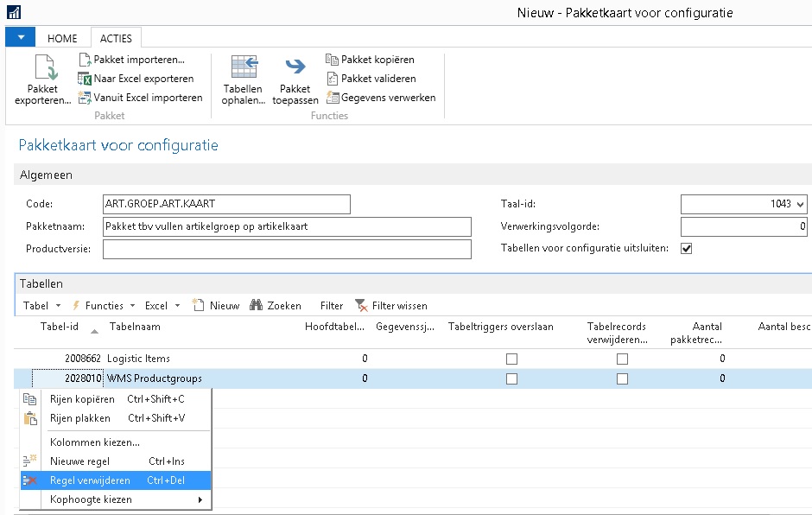This screenshot has height=515, width=812.
Task: Click the Vanuit Excel importeren icon
Action: coord(85,98)
